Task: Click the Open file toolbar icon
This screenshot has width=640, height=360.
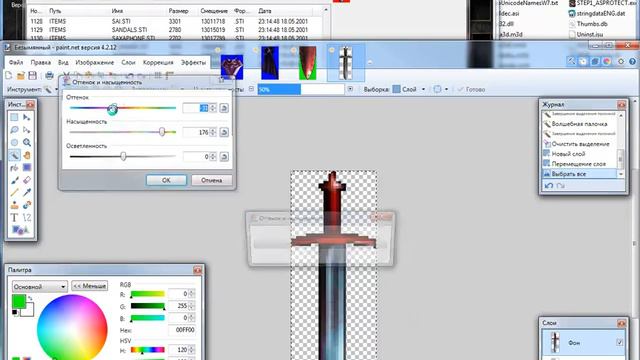Action: coord(20,75)
